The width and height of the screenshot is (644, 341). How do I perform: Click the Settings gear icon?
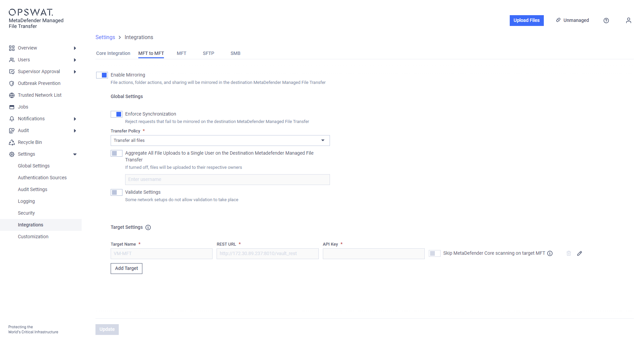tap(12, 154)
